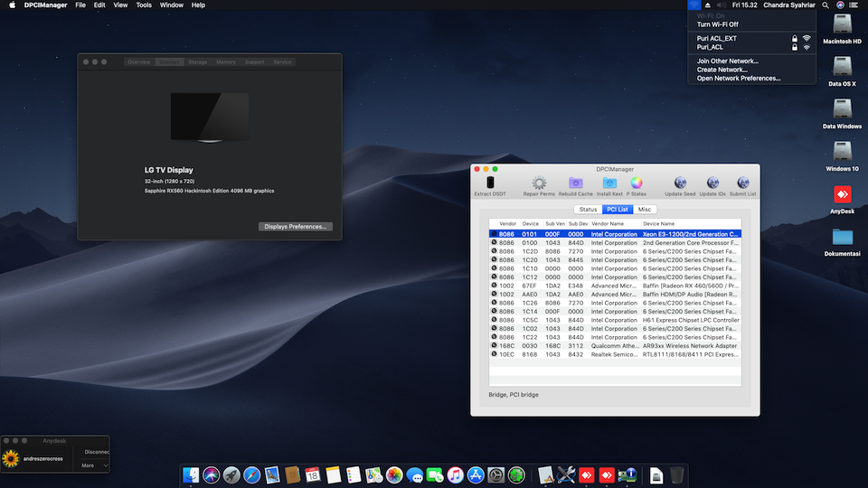
Task: Open the App Store Dock icon
Action: (476, 475)
